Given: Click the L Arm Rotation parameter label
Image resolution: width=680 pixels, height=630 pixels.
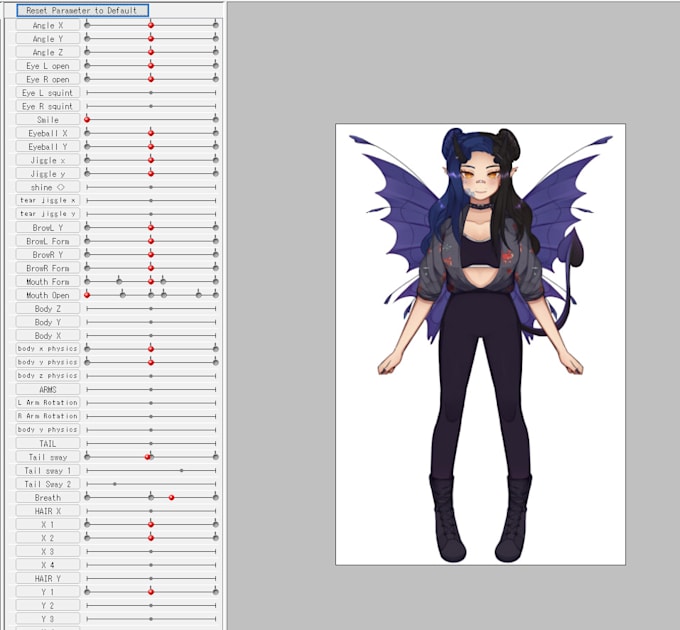Looking at the screenshot, I should tap(48, 403).
